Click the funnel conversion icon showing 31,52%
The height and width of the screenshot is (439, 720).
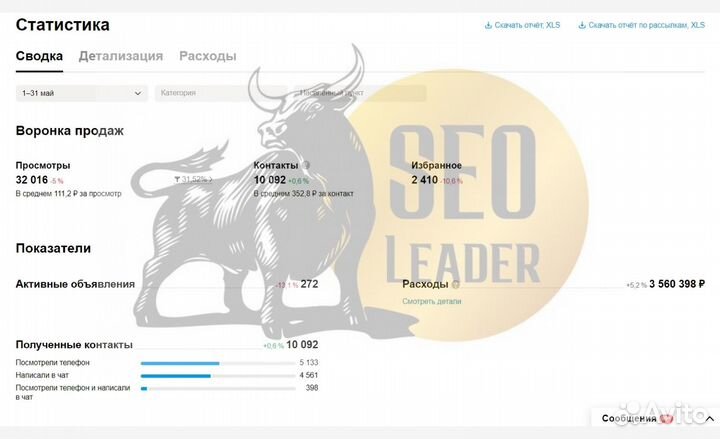(177, 180)
